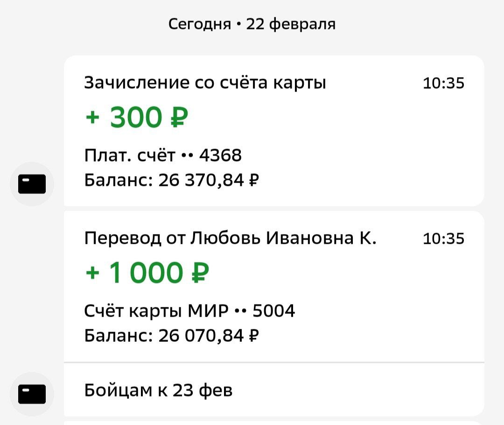Tap the Баланс: 26 370,84 ₽ line

pyautogui.click(x=172, y=180)
